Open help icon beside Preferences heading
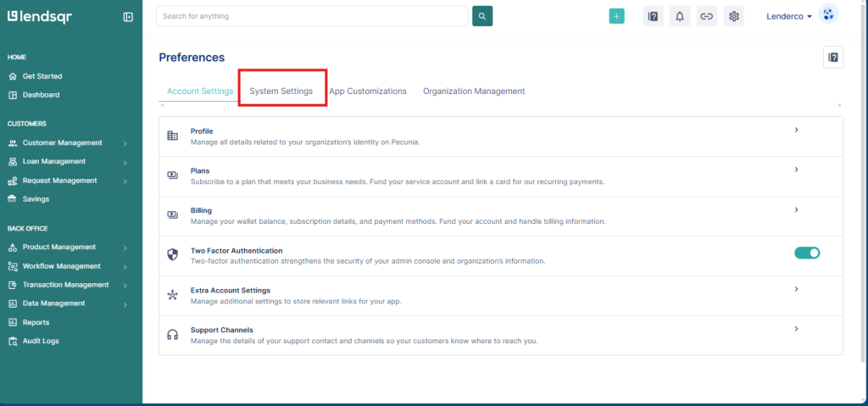Screen dimensions: 868x406 (833, 58)
